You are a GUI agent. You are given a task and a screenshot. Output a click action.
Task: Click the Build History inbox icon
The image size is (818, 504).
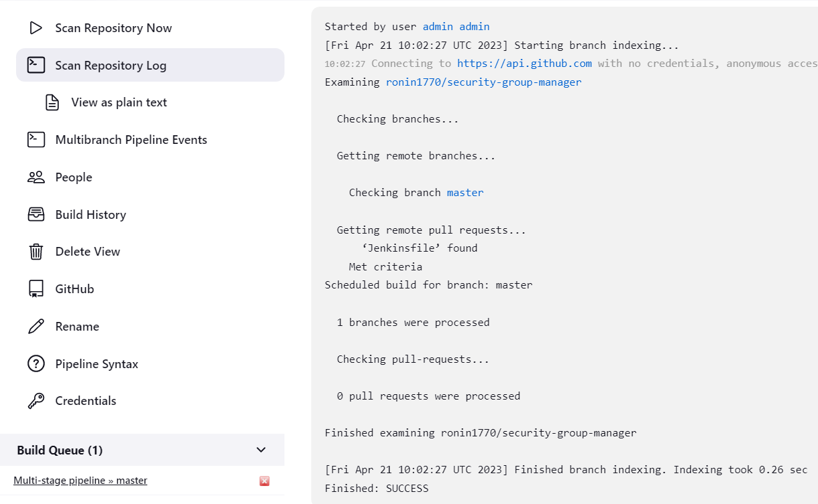click(35, 215)
